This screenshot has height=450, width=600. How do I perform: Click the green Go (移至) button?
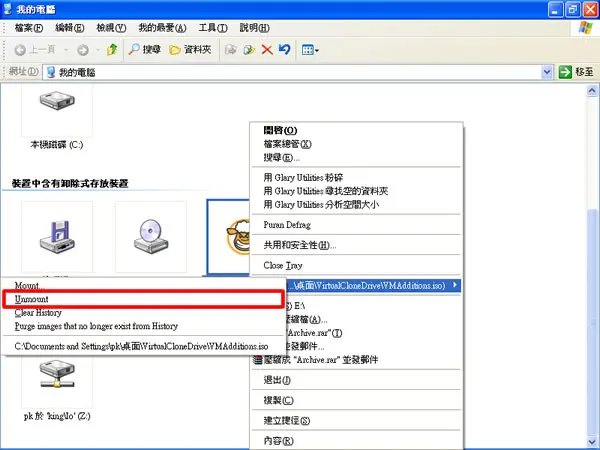point(576,72)
